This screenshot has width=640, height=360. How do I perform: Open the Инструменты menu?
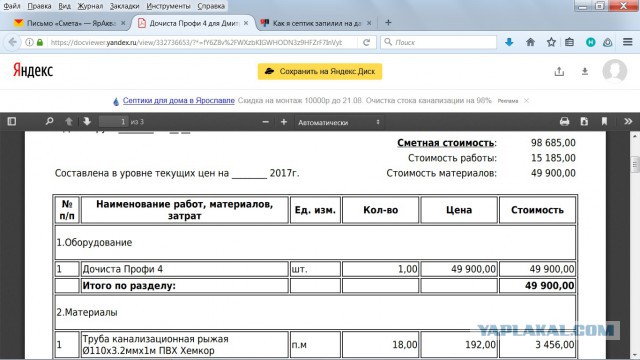pyautogui.click(x=168, y=6)
